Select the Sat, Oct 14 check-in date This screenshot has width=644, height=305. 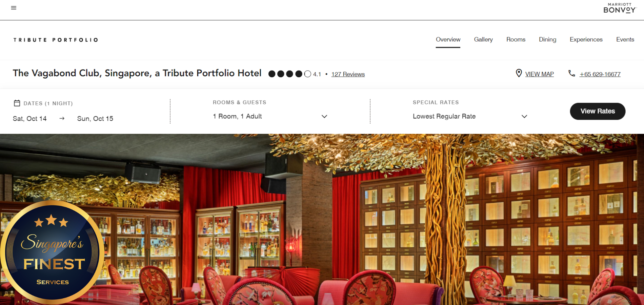coord(30,119)
